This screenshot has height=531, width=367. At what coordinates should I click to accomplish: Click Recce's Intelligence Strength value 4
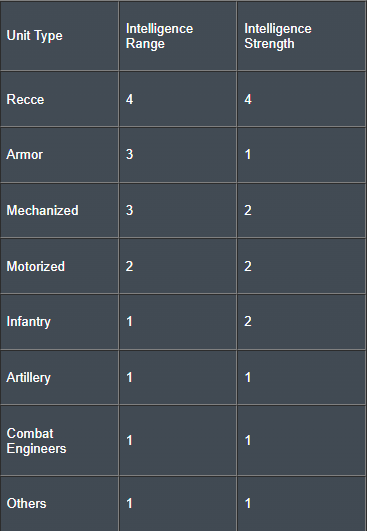coord(248,99)
